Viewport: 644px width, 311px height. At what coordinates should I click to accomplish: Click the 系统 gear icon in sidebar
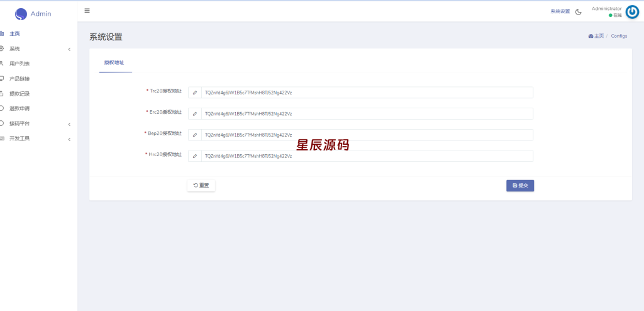coord(1,48)
